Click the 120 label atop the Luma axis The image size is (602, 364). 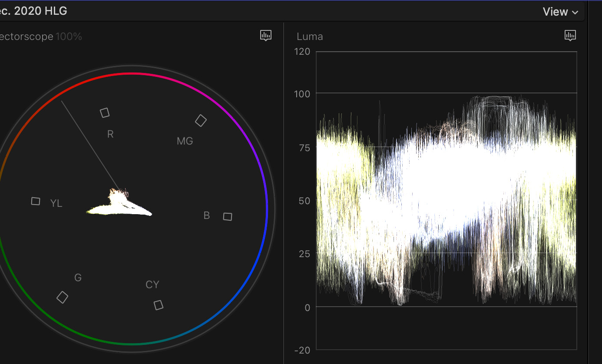(x=302, y=52)
